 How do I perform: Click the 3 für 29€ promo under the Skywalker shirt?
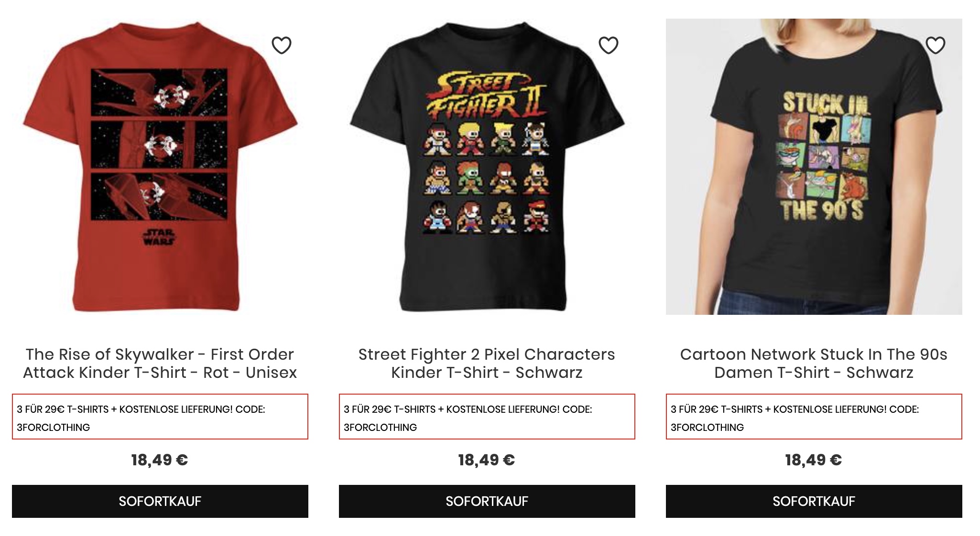coord(160,417)
